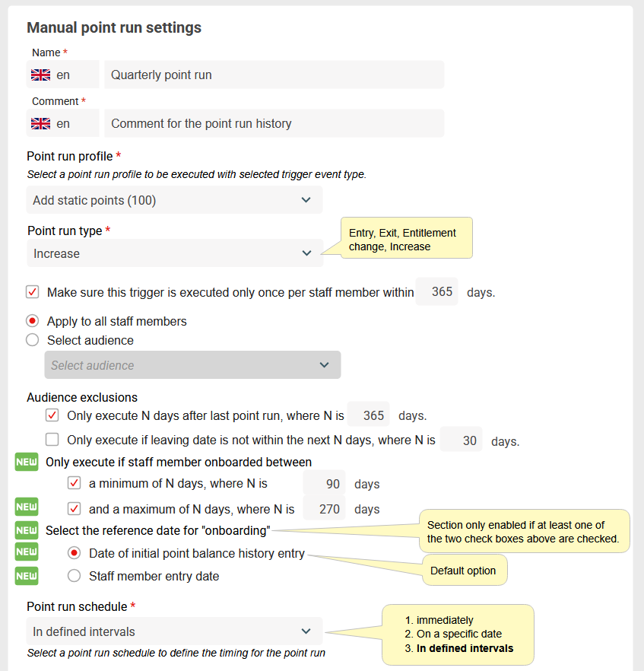Click the 270 maximum days input field
This screenshot has height=671, width=644.
point(325,509)
